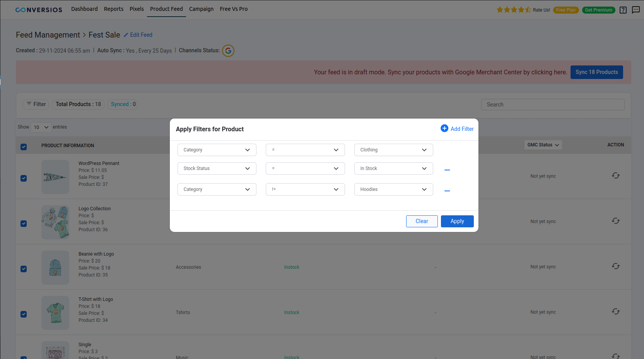This screenshot has height=359, width=644.
Task: Click Beanie with Logo thumbnail
Action: tap(55, 268)
